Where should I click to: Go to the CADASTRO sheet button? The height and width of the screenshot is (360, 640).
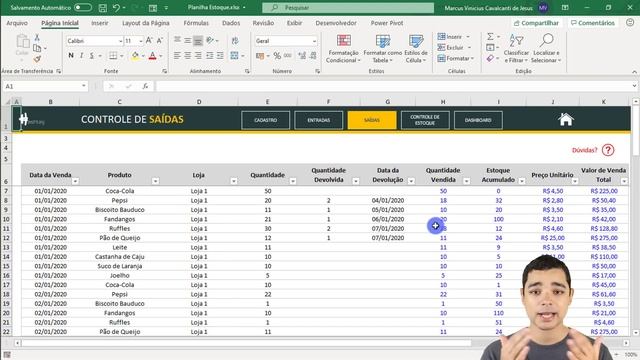point(266,120)
